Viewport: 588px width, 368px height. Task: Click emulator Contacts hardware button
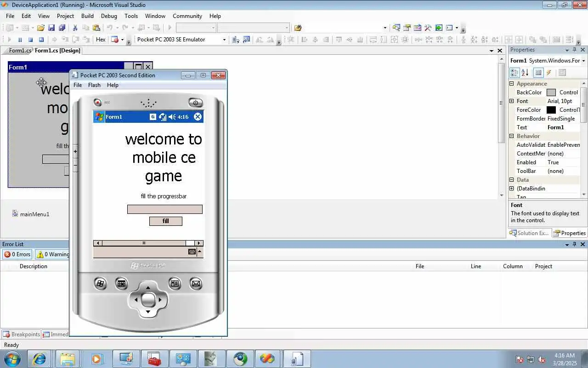click(175, 284)
